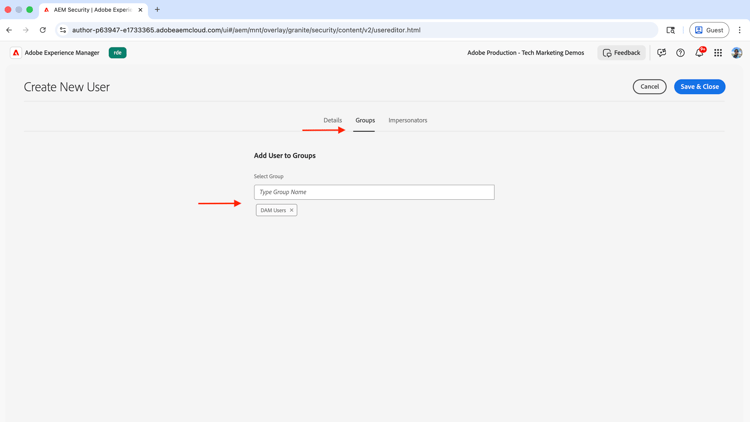Image resolution: width=750 pixels, height=422 pixels.
Task: Open the notifications bell icon
Action: tap(699, 53)
